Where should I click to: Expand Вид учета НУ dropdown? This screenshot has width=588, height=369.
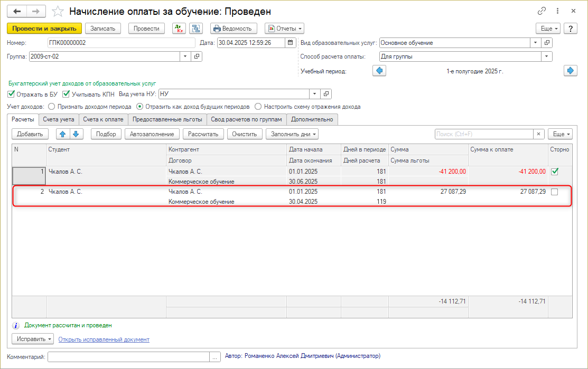[315, 94]
